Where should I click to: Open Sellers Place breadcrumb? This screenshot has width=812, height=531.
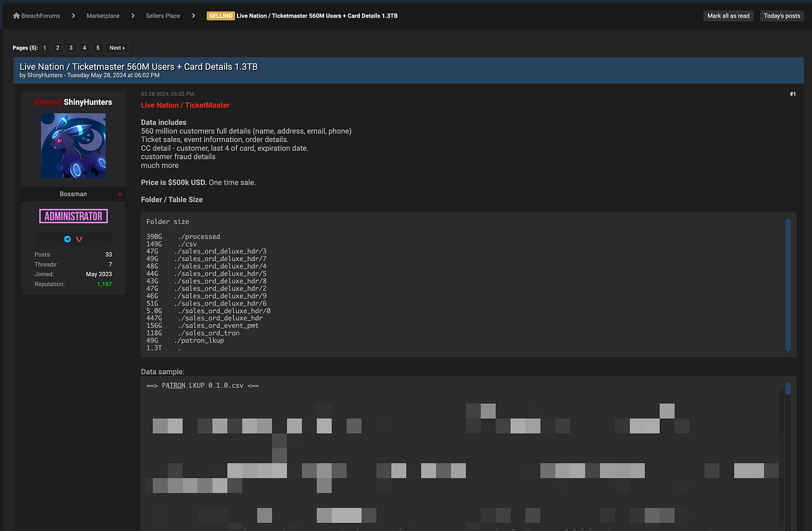click(x=163, y=16)
